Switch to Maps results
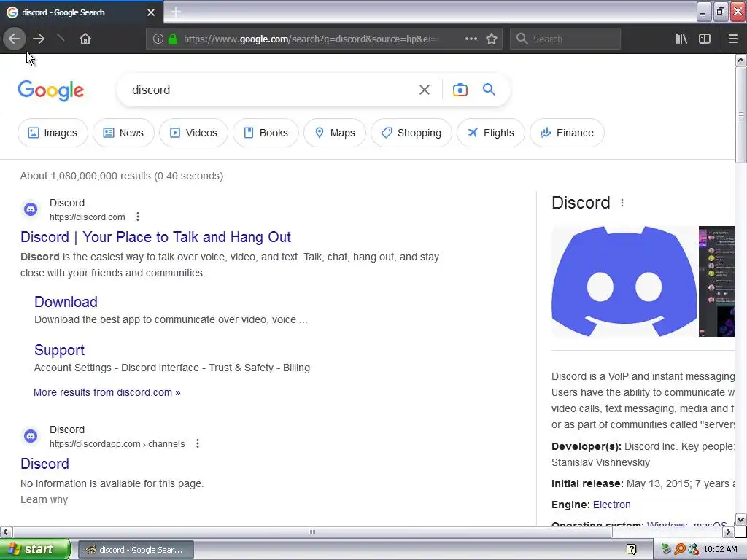This screenshot has height=560, width=747. coord(335,133)
